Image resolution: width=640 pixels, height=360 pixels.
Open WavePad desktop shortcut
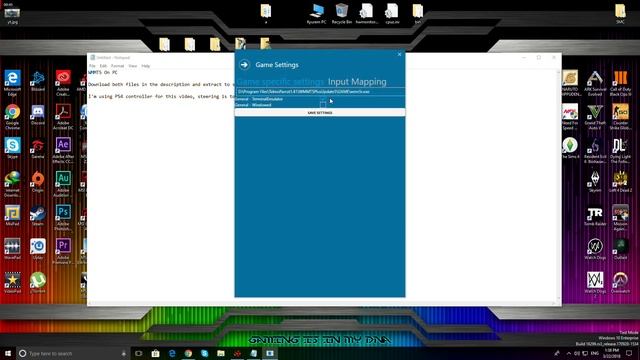(x=12, y=249)
